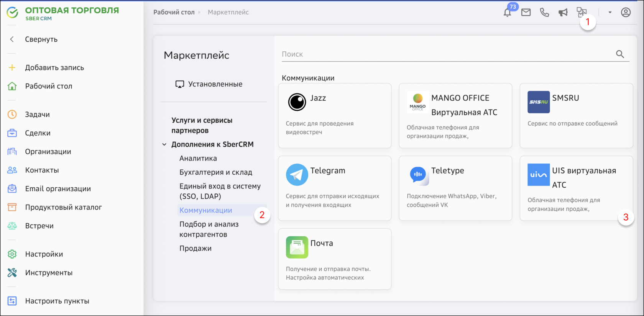The image size is (644, 316).
Task: Click the UIS виртуальная АТС title
Action: point(584,178)
